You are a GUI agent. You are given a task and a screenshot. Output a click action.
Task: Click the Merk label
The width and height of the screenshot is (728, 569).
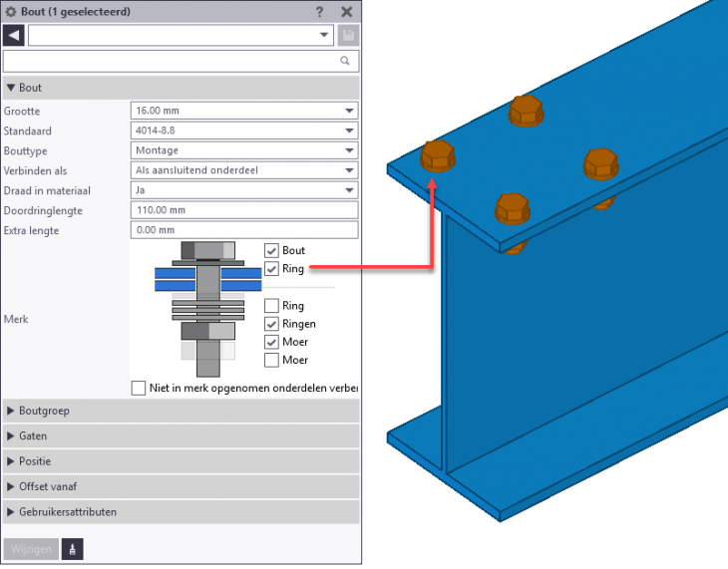16,319
